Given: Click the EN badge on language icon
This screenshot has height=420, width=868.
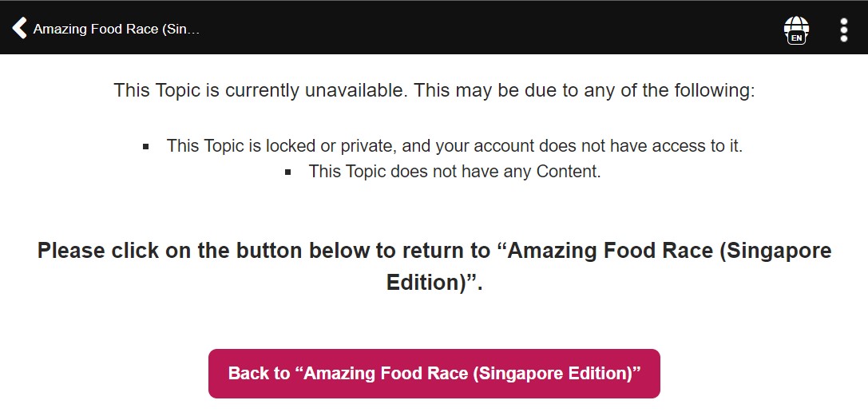Looking at the screenshot, I should point(797,38).
